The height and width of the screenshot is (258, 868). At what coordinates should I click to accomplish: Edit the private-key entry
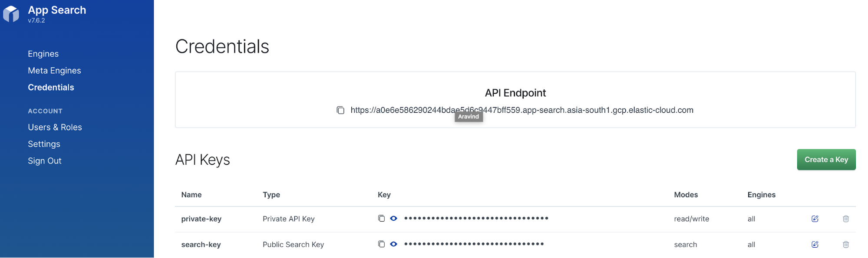click(x=815, y=219)
